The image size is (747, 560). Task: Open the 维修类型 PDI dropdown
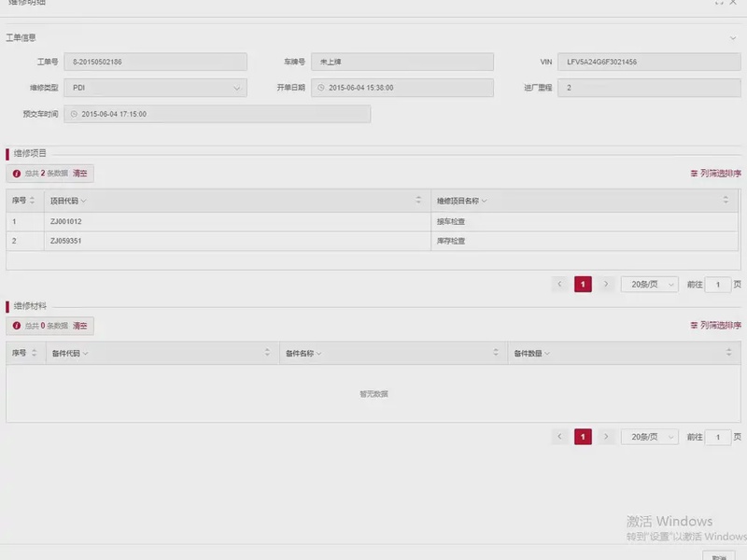pos(236,89)
